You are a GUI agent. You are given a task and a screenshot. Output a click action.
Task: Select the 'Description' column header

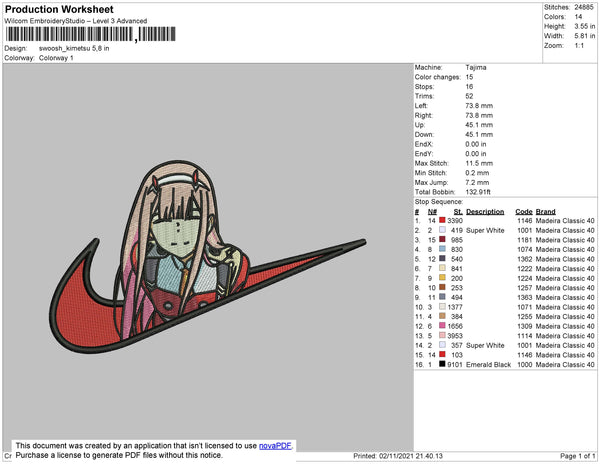tap(485, 212)
